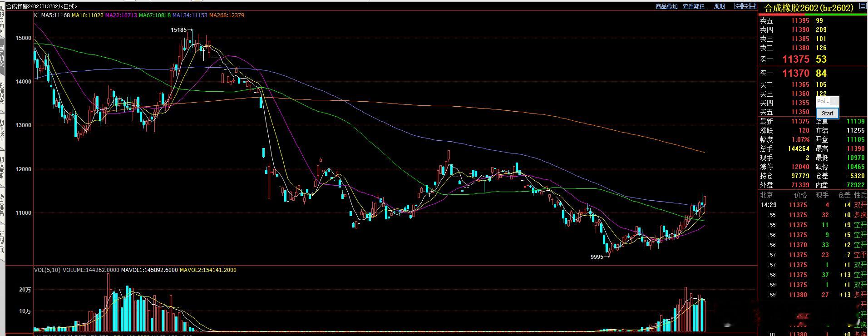Click the 总手 total volume 144264
Screen dimensions: 868x336
tap(799, 148)
